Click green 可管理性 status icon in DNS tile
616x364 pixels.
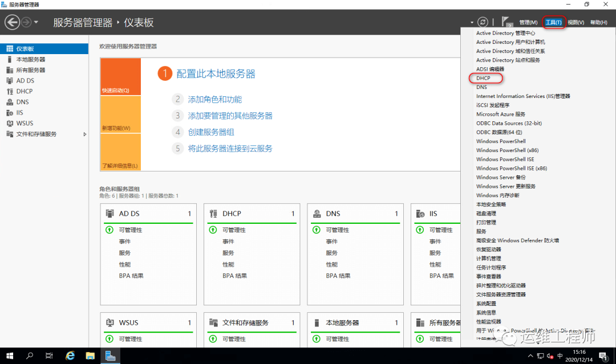(x=316, y=230)
